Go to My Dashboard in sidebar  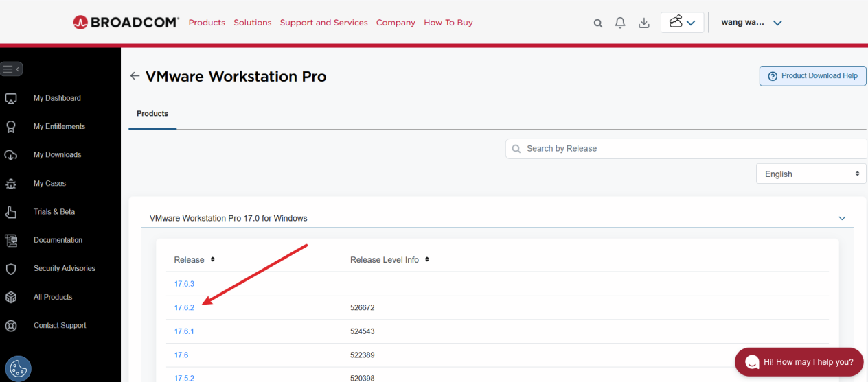point(57,98)
